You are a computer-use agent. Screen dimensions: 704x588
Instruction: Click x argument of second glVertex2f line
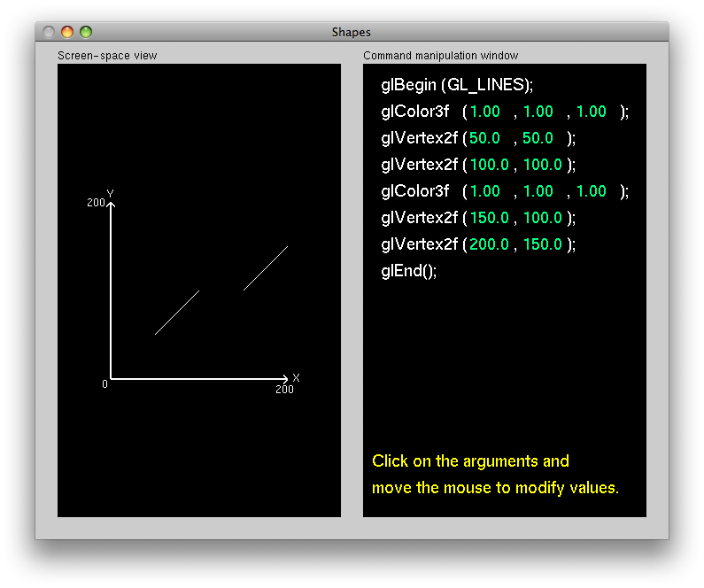[489, 165]
